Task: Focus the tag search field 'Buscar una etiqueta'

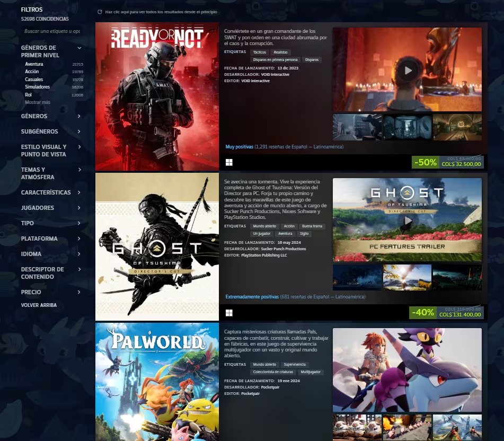Action: 52,31
